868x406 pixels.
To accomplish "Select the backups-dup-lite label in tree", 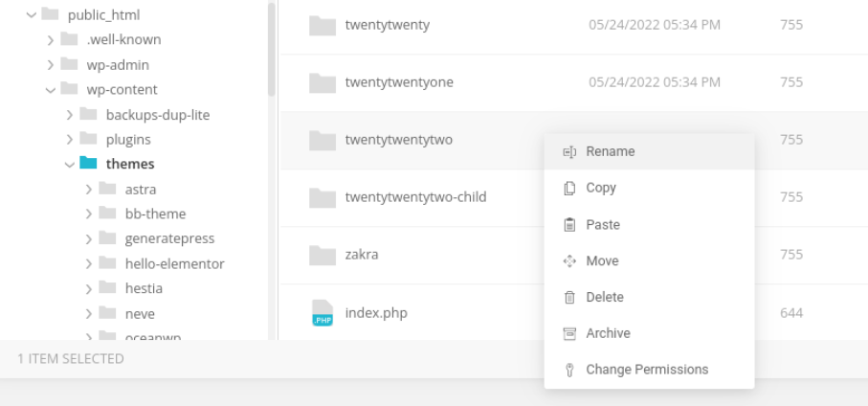I will (158, 115).
